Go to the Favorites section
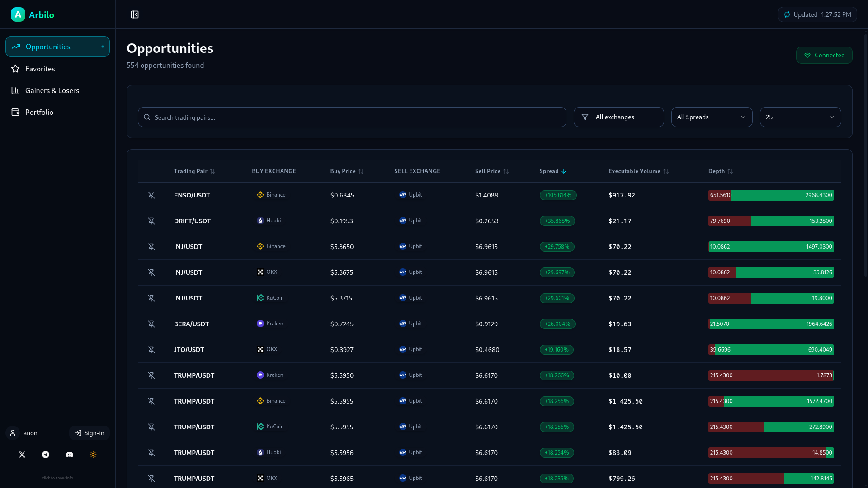 pos(40,69)
